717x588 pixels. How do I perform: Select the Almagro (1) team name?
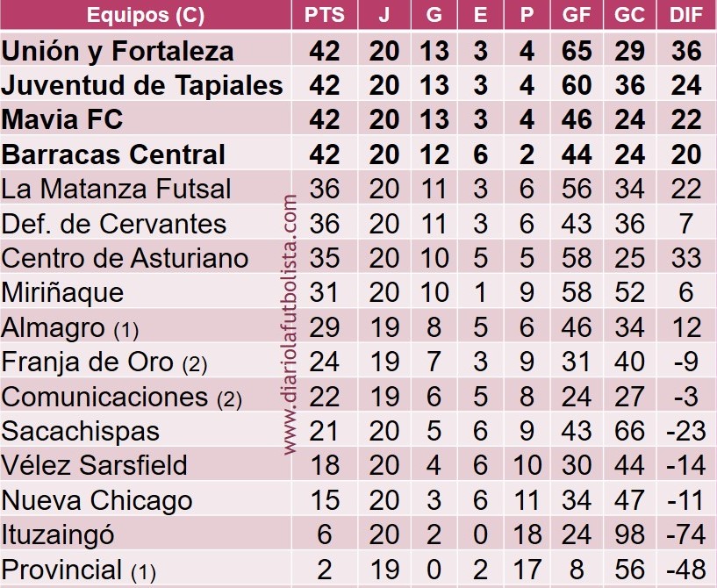point(70,328)
